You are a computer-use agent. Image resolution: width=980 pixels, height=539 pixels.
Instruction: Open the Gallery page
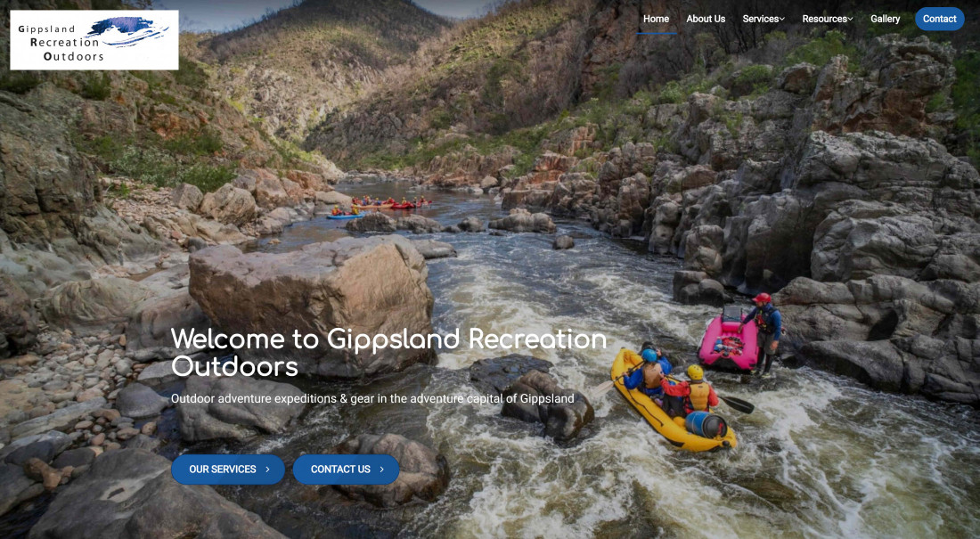pyautogui.click(x=885, y=19)
